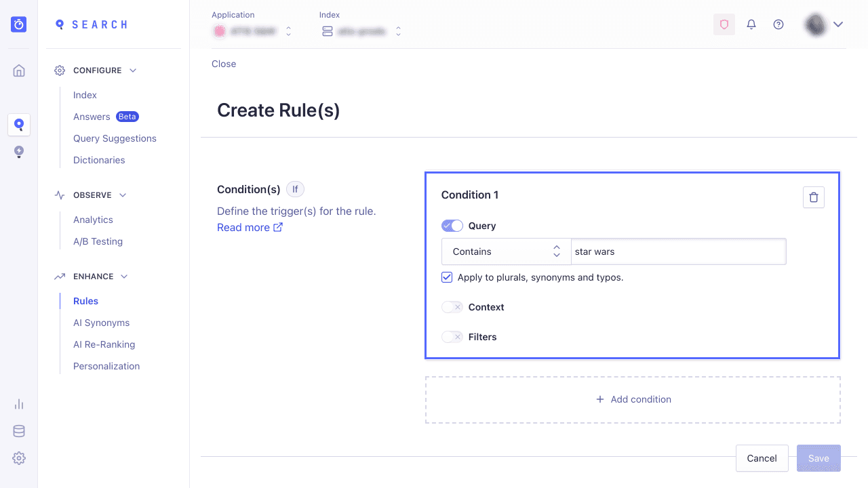The image size is (868, 488).
Task: Click the Observe pulse icon
Action: (x=60, y=195)
